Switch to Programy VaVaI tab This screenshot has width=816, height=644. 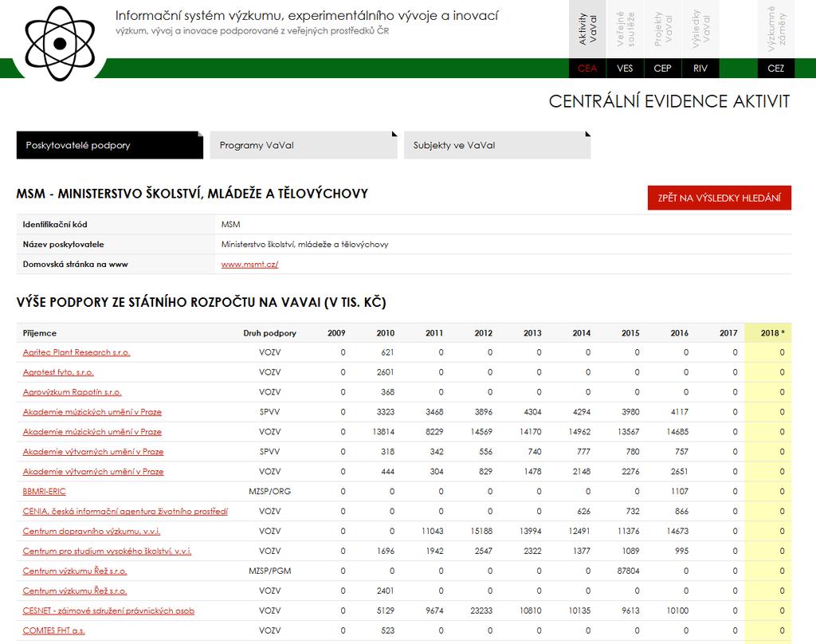point(304,145)
